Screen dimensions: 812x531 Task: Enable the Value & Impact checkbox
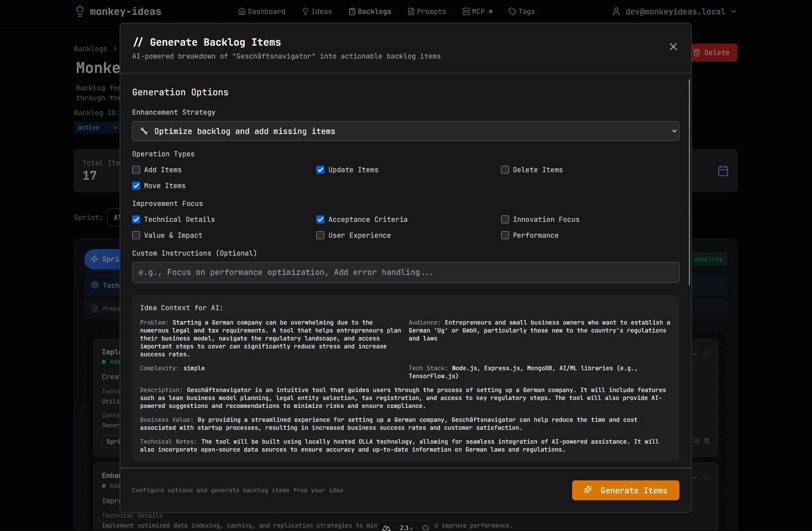pyautogui.click(x=136, y=235)
